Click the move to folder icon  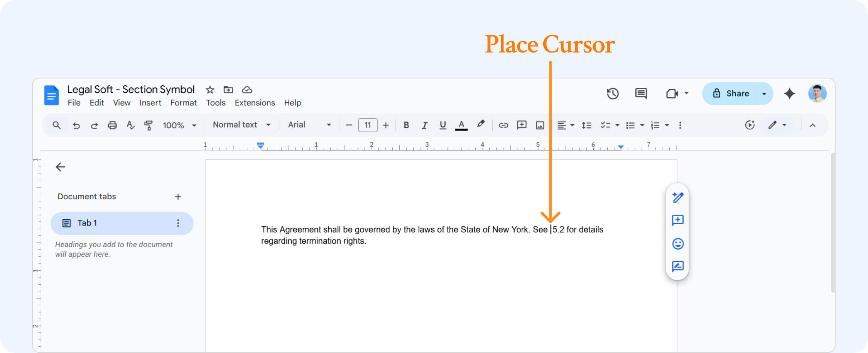pos(228,90)
